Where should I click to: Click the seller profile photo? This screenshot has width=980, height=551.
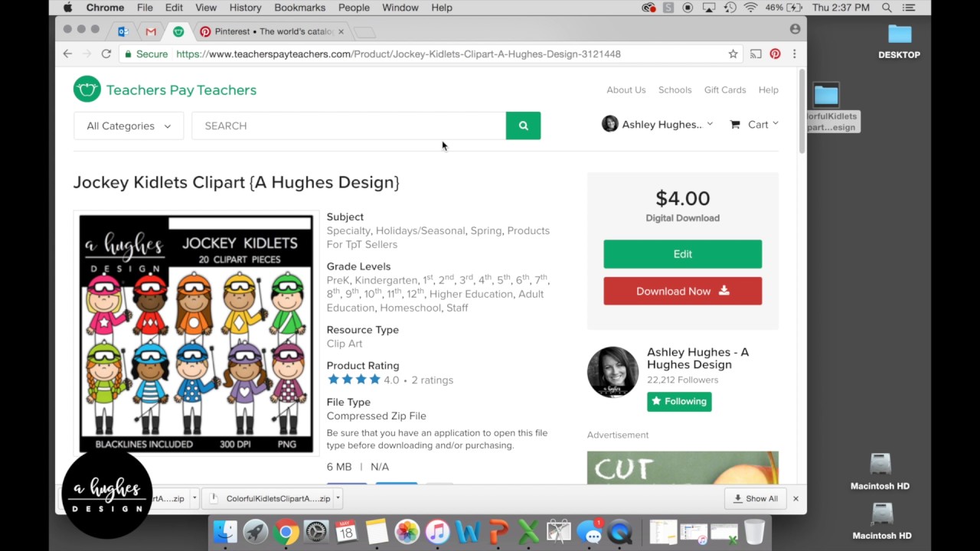[x=612, y=372]
